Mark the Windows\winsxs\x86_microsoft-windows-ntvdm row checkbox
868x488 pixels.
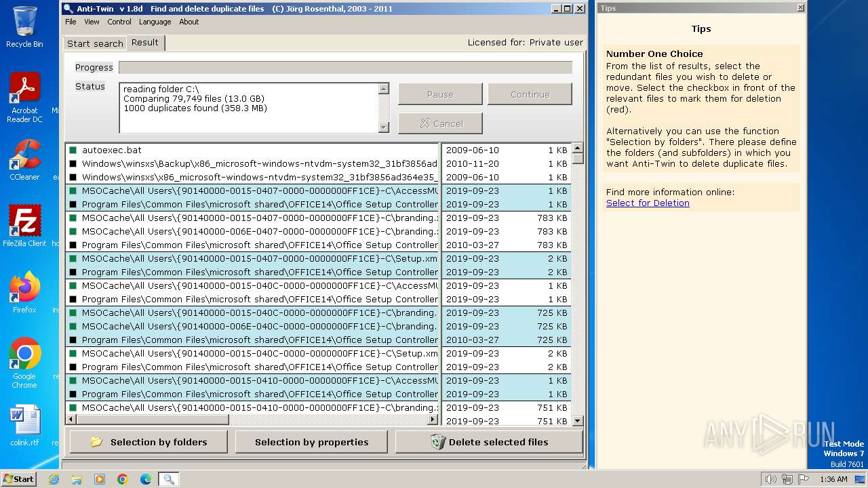coord(73,178)
